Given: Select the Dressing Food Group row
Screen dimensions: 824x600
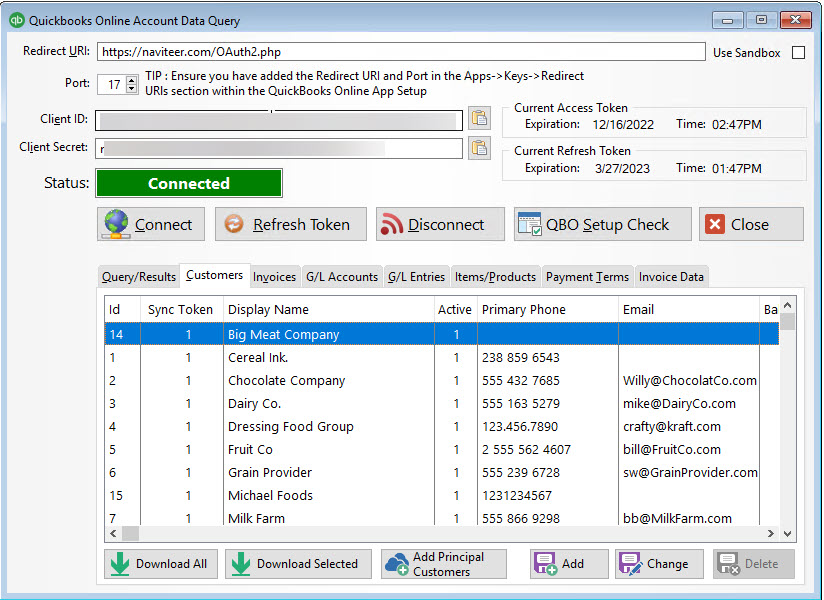Looking at the screenshot, I should point(441,427).
